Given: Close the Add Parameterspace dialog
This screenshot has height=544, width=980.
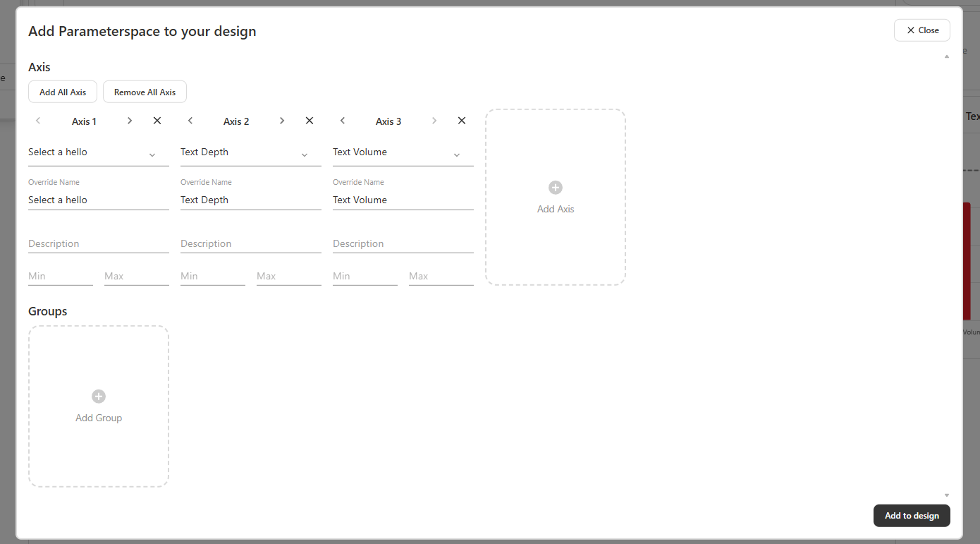Looking at the screenshot, I should [x=921, y=30].
